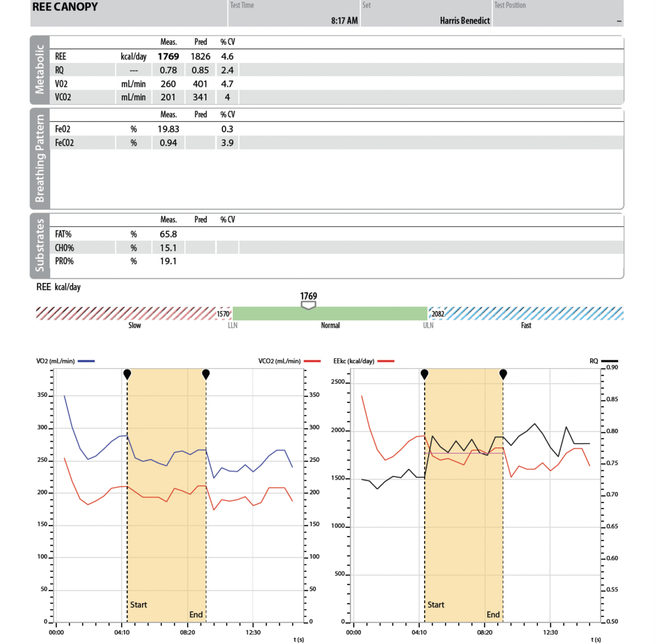Click the 1570 lower limit label
Viewport: 655px width, 644px height.
[223, 314]
